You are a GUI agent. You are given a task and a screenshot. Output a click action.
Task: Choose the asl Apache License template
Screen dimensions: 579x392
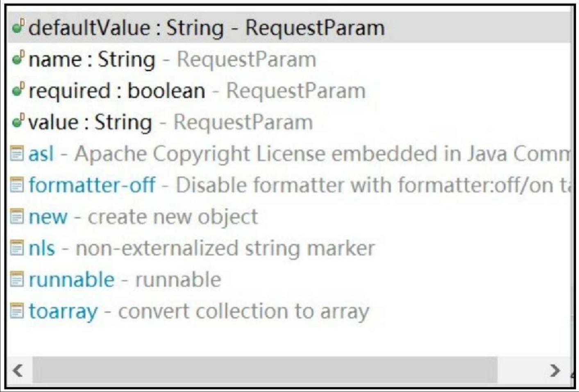coord(289,154)
